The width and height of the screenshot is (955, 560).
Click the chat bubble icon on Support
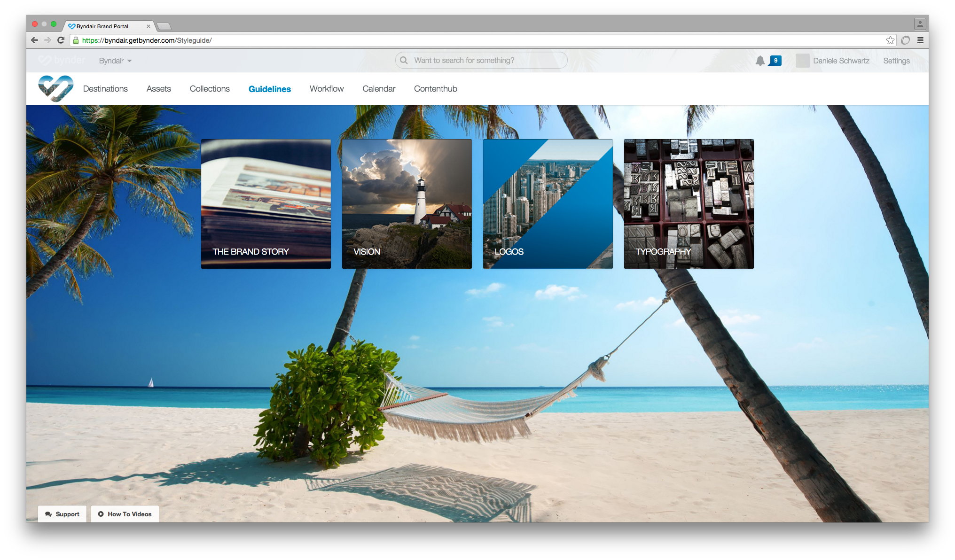click(49, 514)
